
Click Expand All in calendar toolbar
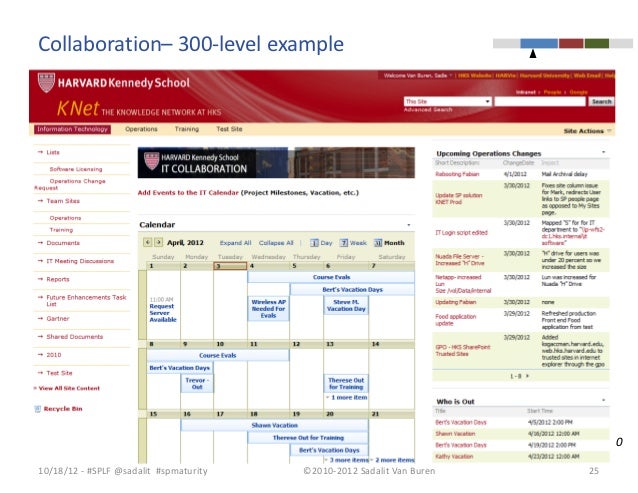(x=235, y=243)
